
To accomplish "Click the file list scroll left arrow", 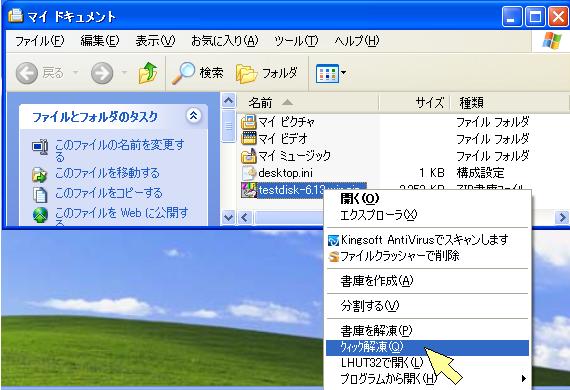I will click(244, 218).
